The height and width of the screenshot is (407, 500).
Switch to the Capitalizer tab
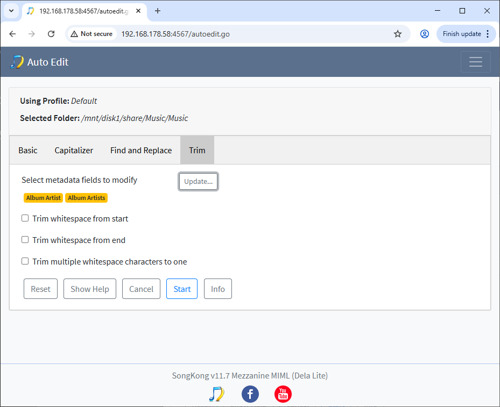coord(74,150)
